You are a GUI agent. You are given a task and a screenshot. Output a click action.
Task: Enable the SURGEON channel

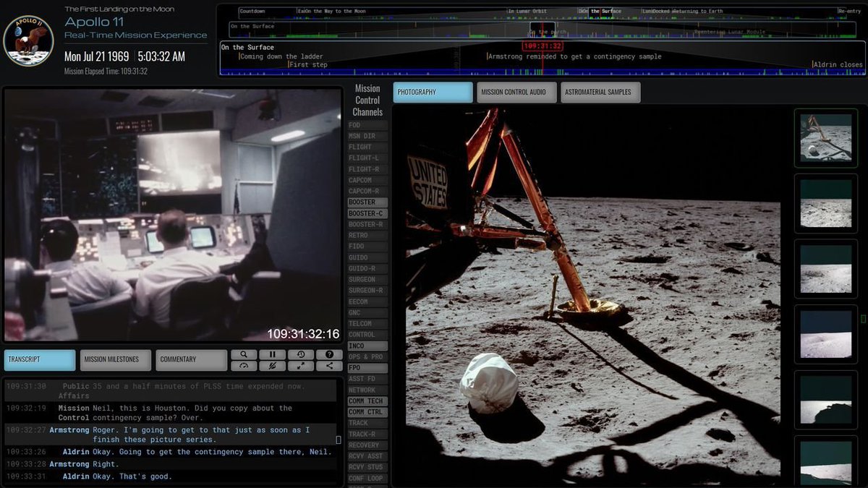pos(366,279)
